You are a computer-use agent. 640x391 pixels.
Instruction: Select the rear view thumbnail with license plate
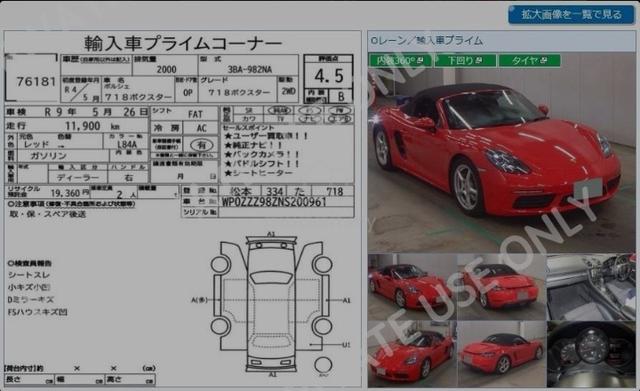click(501, 287)
